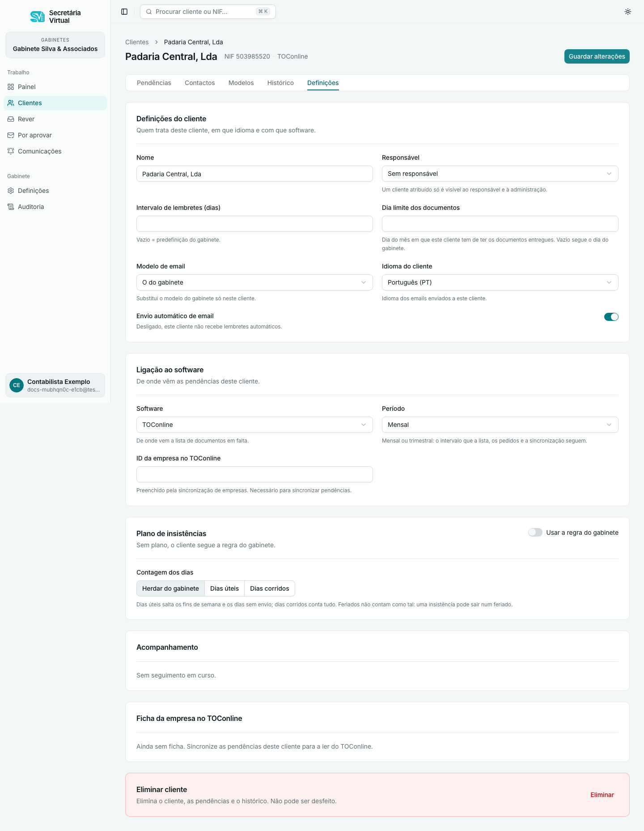Open the Responsável dropdown
Viewport: 644px width, 831px height.
pos(500,174)
